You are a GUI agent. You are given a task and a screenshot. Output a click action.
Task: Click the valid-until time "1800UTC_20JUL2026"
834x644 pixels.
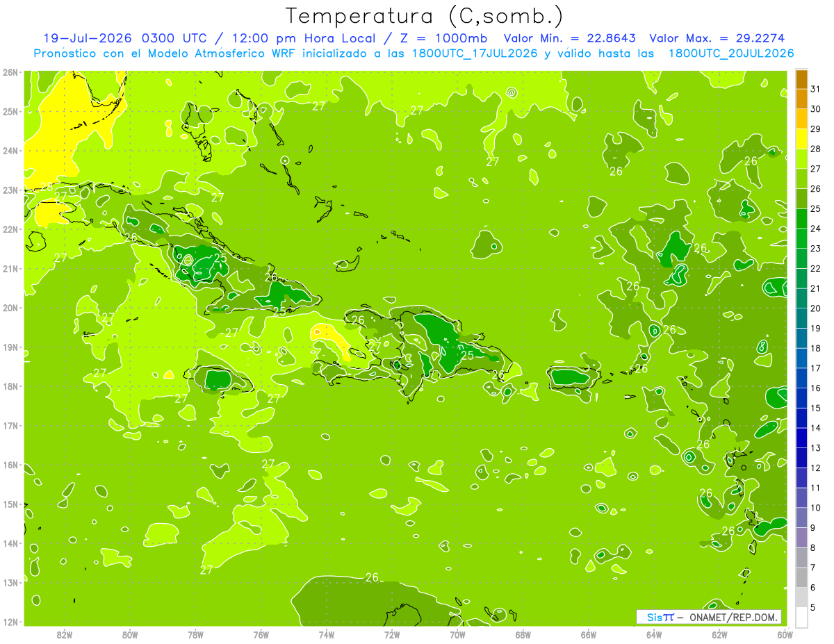[x=730, y=53]
